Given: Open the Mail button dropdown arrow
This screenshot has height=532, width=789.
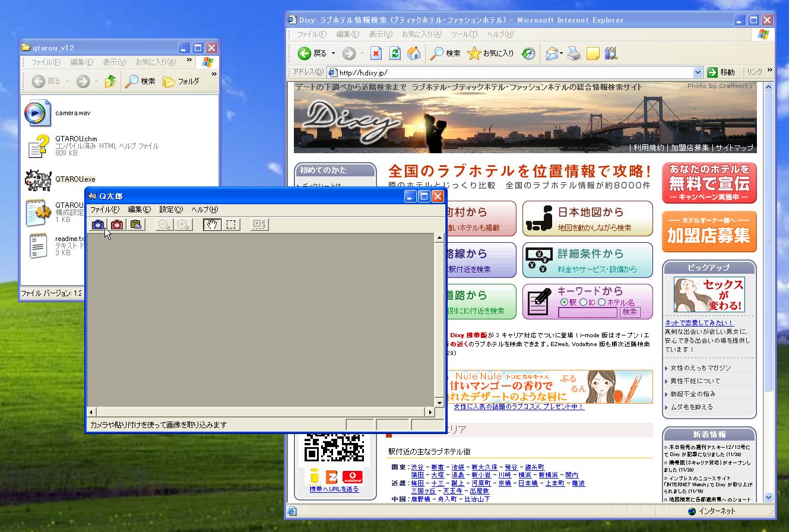Looking at the screenshot, I should point(560,53).
